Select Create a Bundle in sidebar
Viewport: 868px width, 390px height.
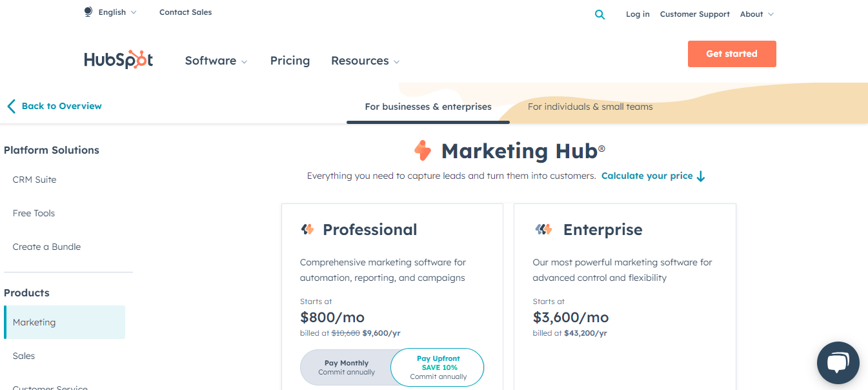point(46,247)
